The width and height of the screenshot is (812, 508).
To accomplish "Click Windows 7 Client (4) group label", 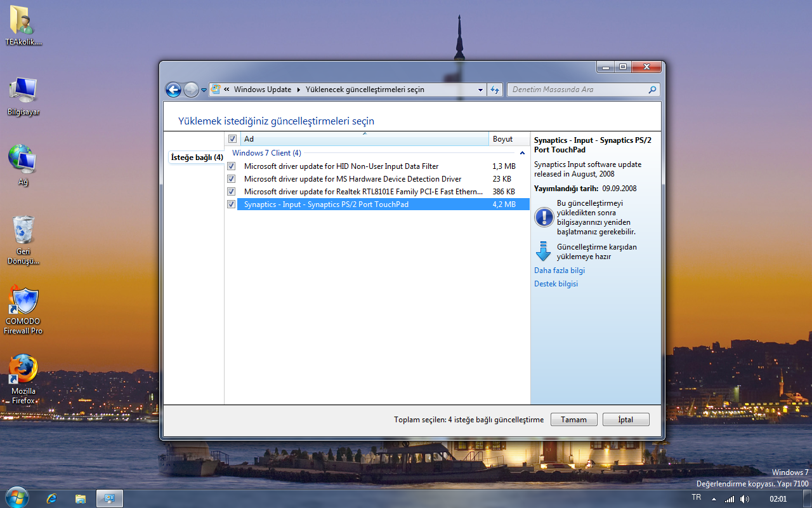I will (x=266, y=153).
